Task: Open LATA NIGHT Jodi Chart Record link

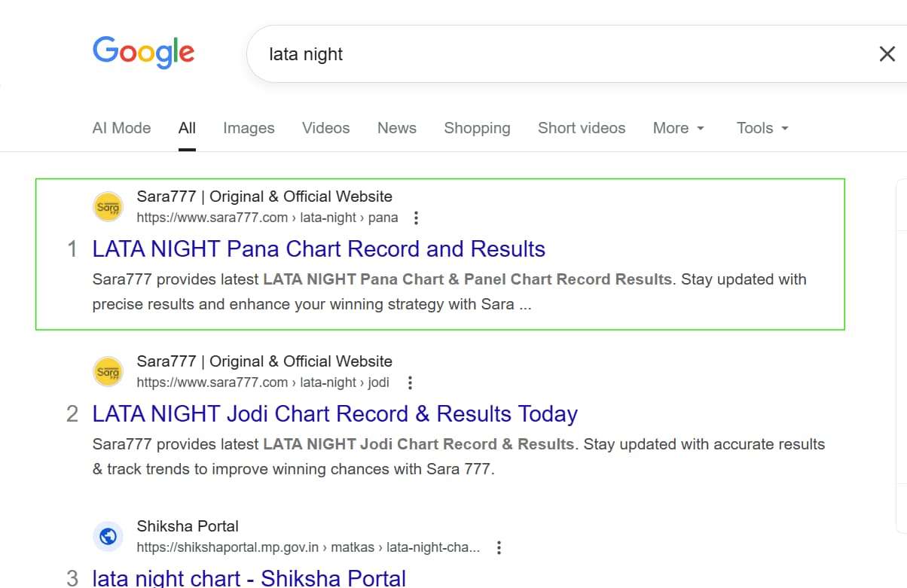Action: tap(334, 414)
